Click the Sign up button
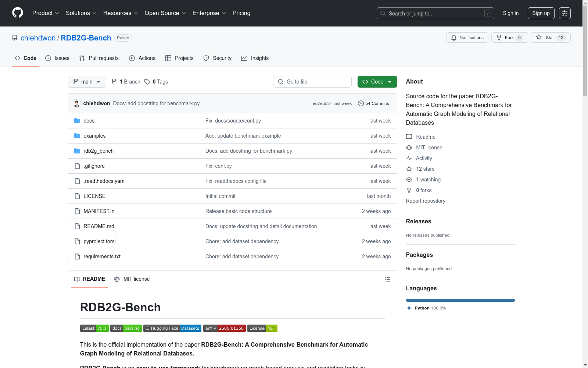Viewport: 588px width, 368px height. coord(541,13)
